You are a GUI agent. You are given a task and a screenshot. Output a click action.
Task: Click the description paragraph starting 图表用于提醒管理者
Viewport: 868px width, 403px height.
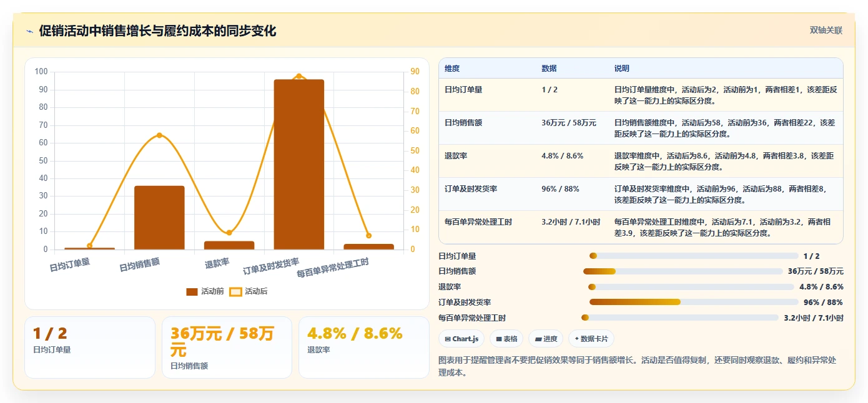click(x=638, y=367)
